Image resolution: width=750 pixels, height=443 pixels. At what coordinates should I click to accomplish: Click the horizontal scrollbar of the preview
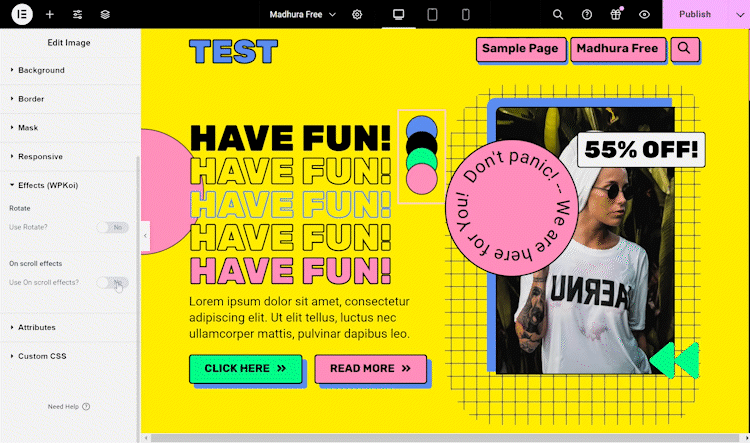pos(445,438)
